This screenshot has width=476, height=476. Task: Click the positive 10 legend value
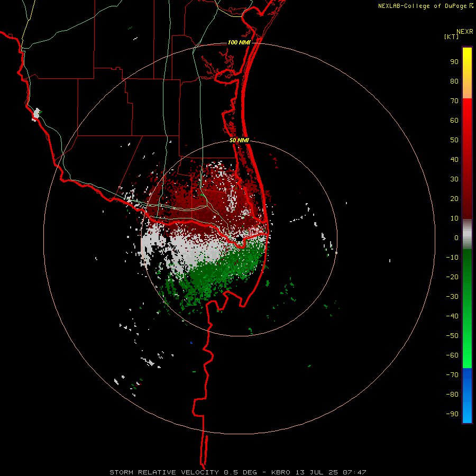454,218
